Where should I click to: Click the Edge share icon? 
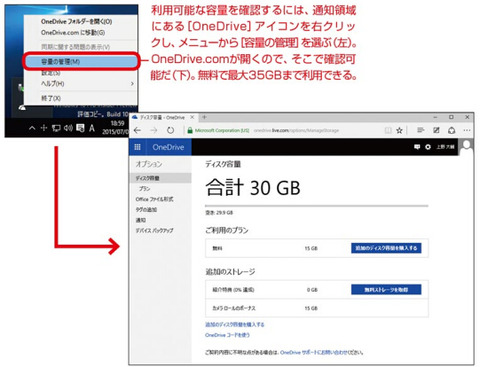coord(451,130)
